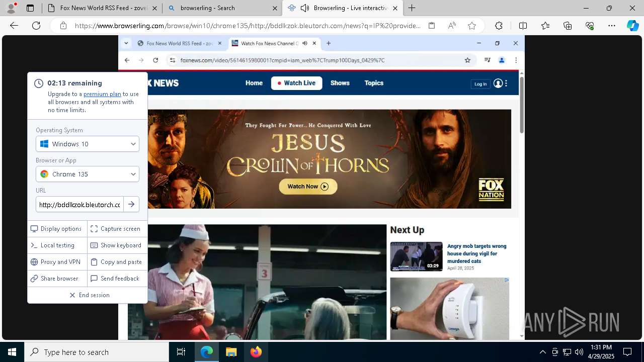Image resolution: width=644 pixels, height=362 pixels.
Task: Open Proxy and VPN
Action: coord(57,262)
